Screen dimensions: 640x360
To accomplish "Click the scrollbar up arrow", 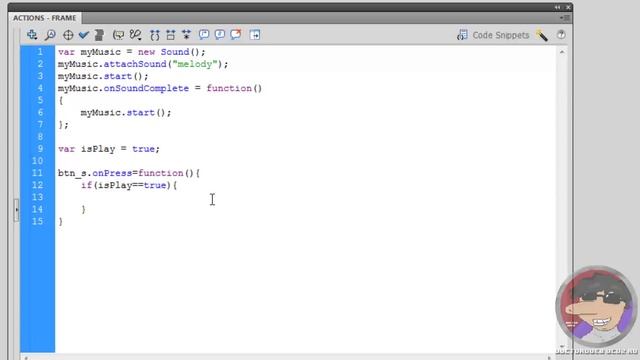I will (x=562, y=52).
